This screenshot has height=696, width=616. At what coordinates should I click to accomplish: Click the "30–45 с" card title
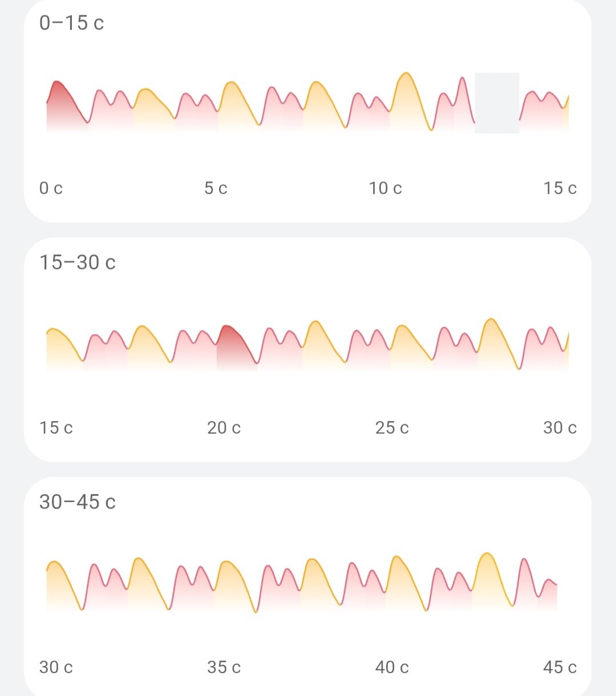coord(77,502)
